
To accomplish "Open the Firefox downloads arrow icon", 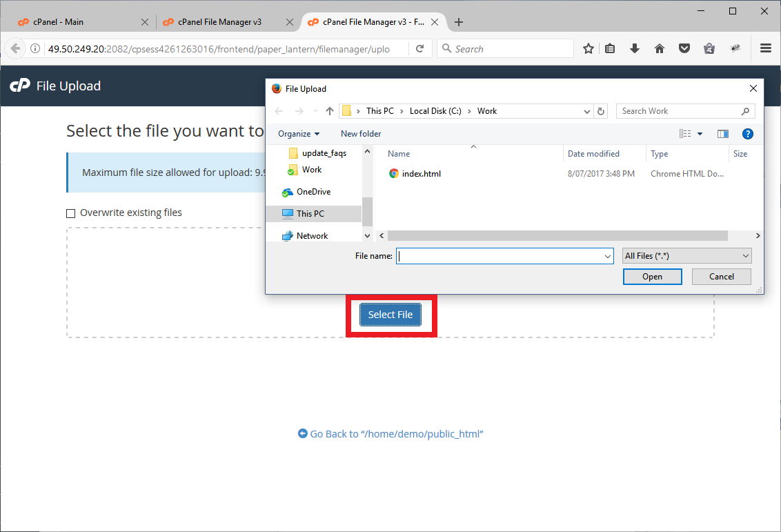I will coord(635,48).
